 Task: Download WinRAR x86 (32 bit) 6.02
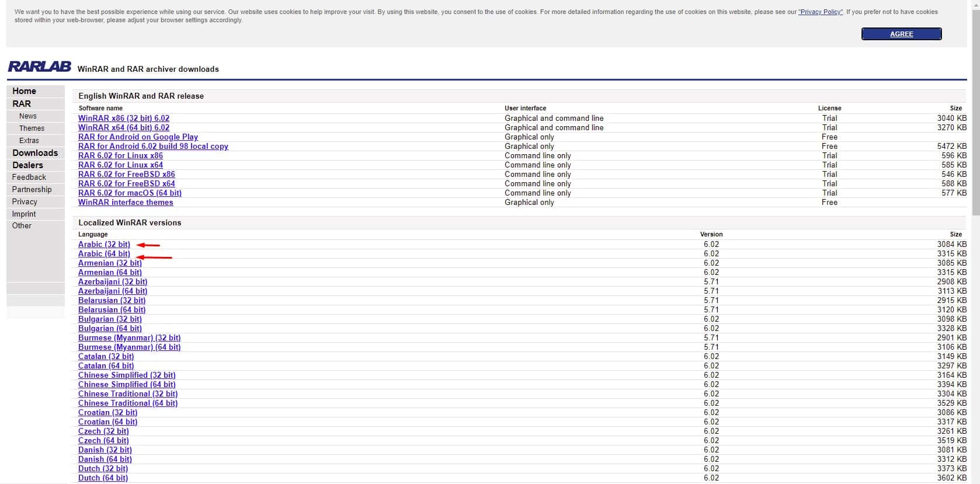coord(124,118)
